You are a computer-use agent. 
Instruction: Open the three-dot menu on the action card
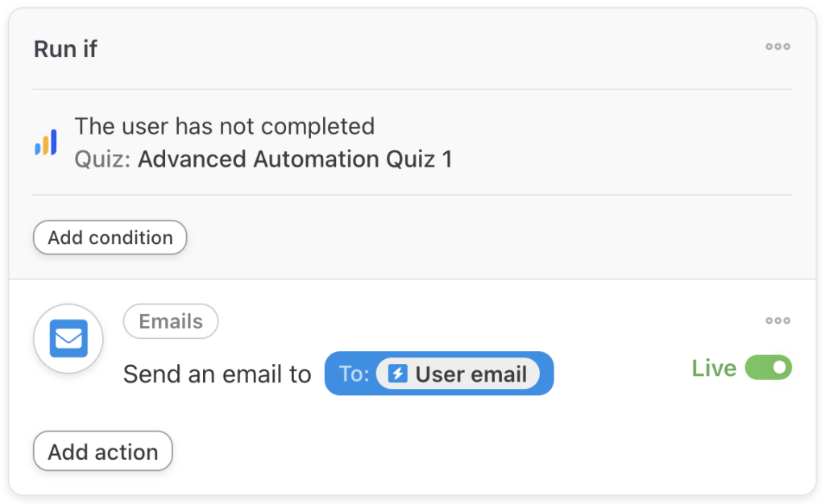(777, 320)
